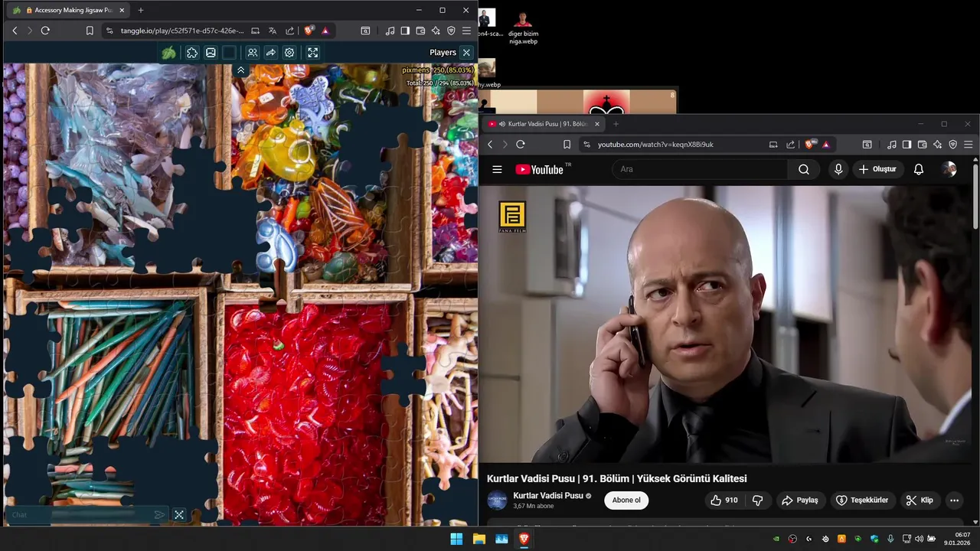The image size is (980, 551).
Task: Open Brave main menu in Tanggle window
Action: (x=466, y=31)
